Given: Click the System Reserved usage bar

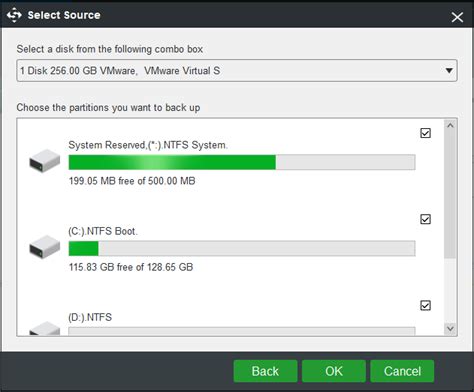Looking at the screenshot, I should (x=242, y=162).
